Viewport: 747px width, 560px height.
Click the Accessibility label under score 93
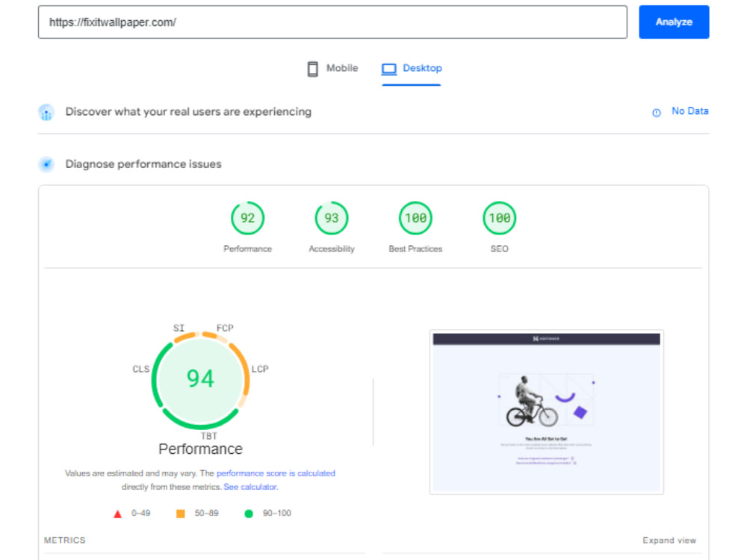click(332, 249)
